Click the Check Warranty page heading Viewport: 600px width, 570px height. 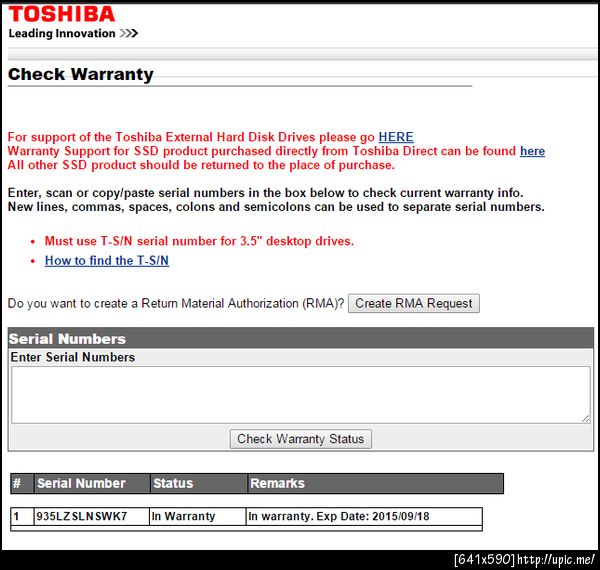pos(81,74)
